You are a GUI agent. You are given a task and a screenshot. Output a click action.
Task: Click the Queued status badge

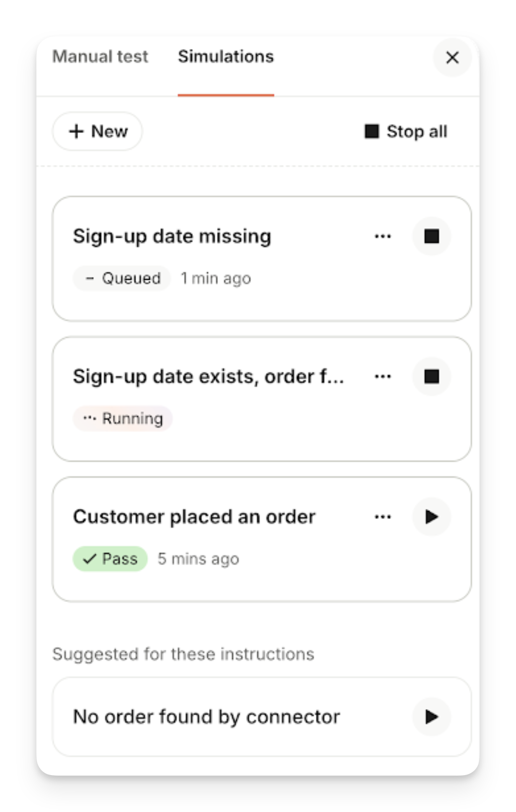pyautogui.click(x=122, y=279)
